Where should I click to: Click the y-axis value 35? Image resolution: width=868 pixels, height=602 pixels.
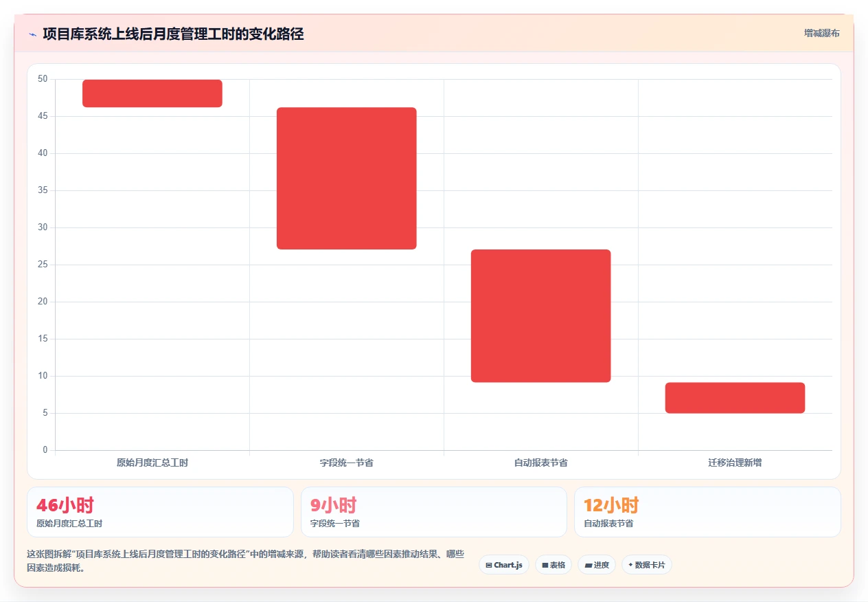[x=43, y=190]
